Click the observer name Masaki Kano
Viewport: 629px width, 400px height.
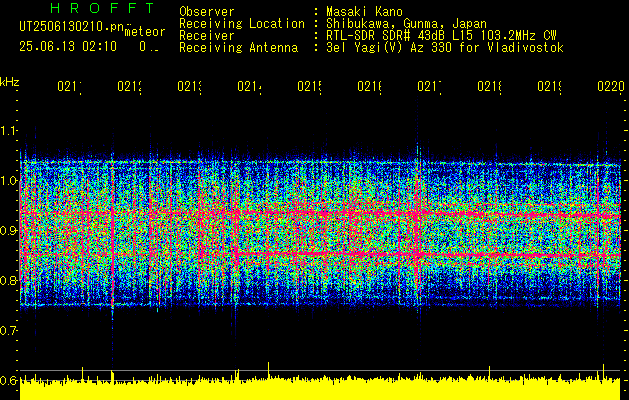364,12
